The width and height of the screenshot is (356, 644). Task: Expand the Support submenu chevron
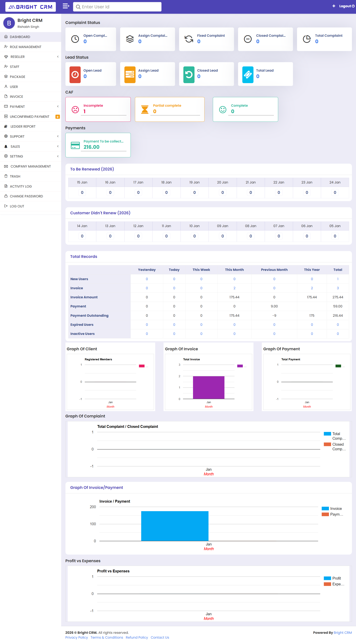click(58, 136)
